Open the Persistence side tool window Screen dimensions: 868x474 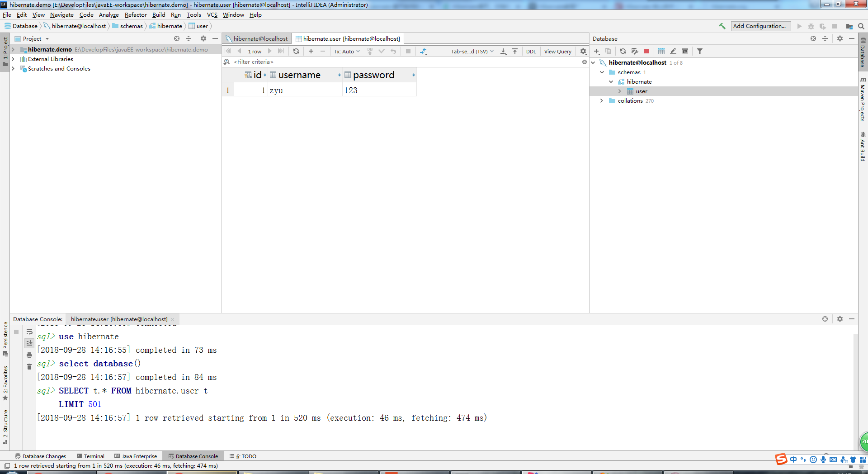tap(5, 339)
